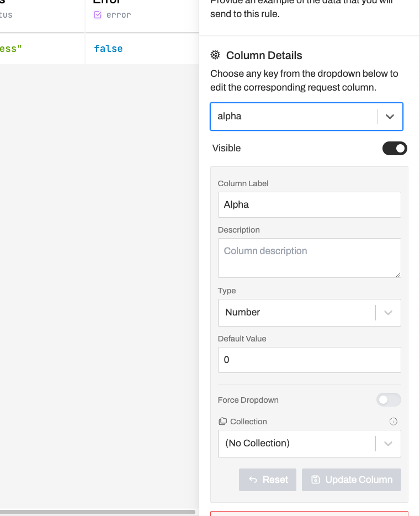Viewport: 420px width, 516px height.
Task: Click the chevron arrow of alpha dropdown
Action: 390,117
